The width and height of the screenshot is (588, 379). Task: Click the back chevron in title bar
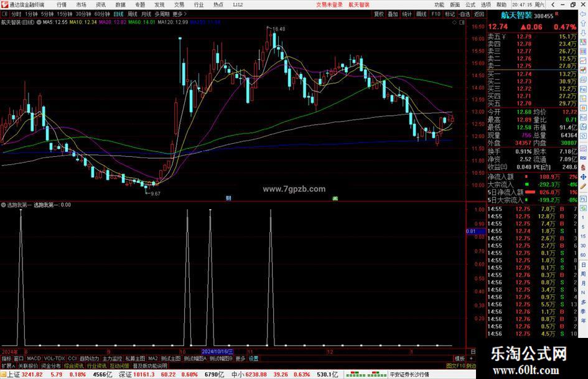[x=553, y=4]
